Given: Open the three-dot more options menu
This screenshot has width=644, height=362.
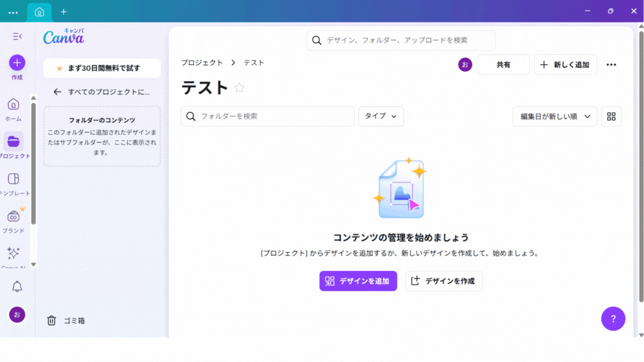Looking at the screenshot, I should coord(611,65).
